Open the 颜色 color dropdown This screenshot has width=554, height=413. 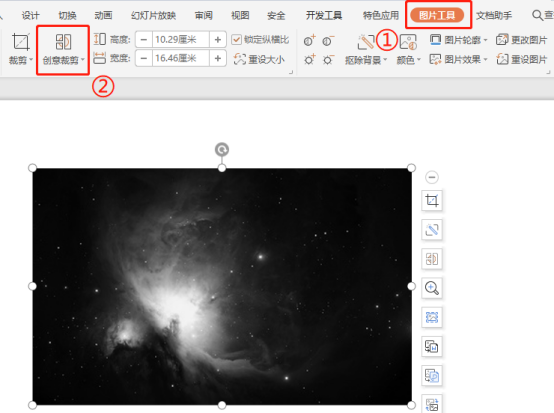[x=408, y=50]
